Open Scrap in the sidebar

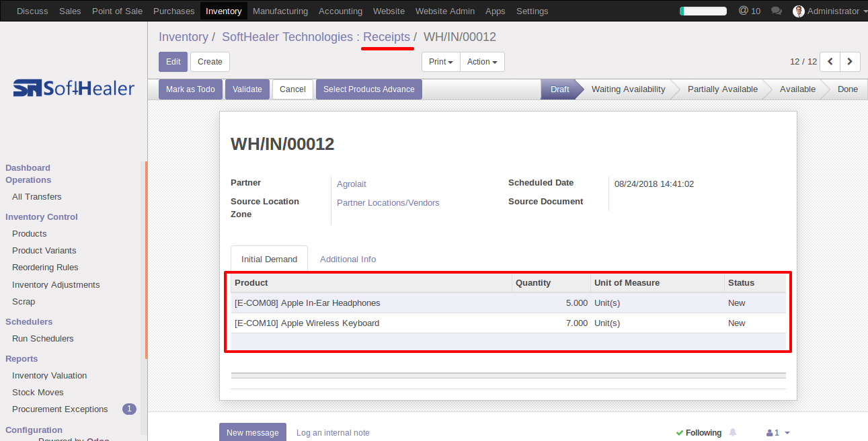click(24, 302)
